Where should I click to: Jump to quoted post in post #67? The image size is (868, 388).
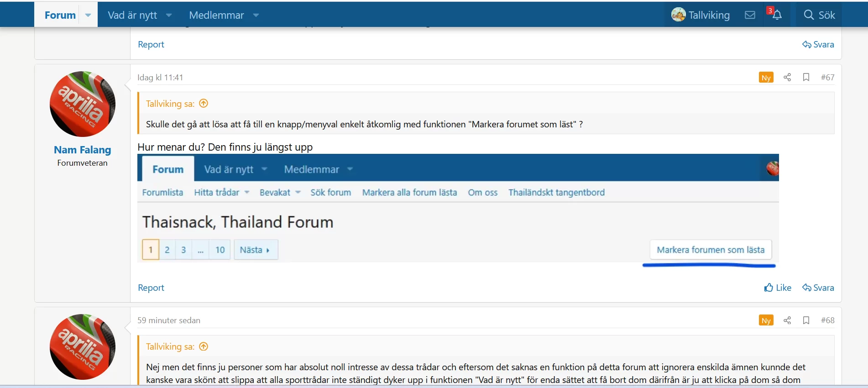pyautogui.click(x=204, y=104)
